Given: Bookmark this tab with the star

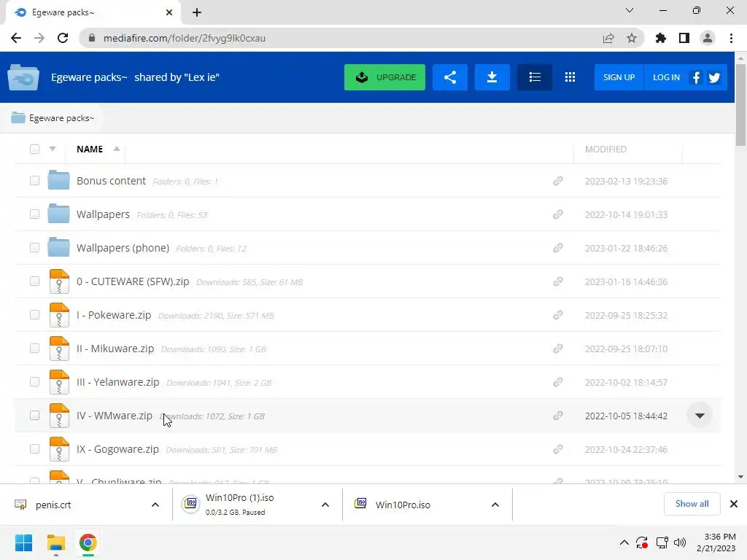Looking at the screenshot, I should pyautogui.click(x=632, y=38).
